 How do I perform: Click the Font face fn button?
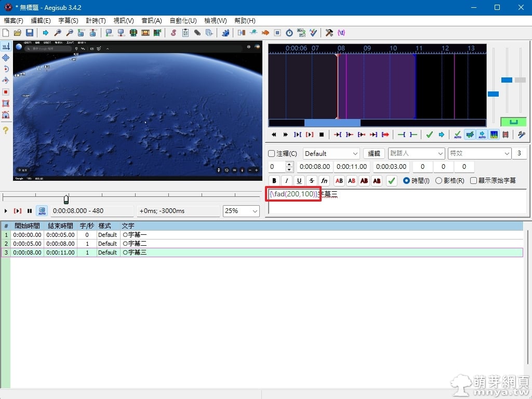(x=324, y=181)
